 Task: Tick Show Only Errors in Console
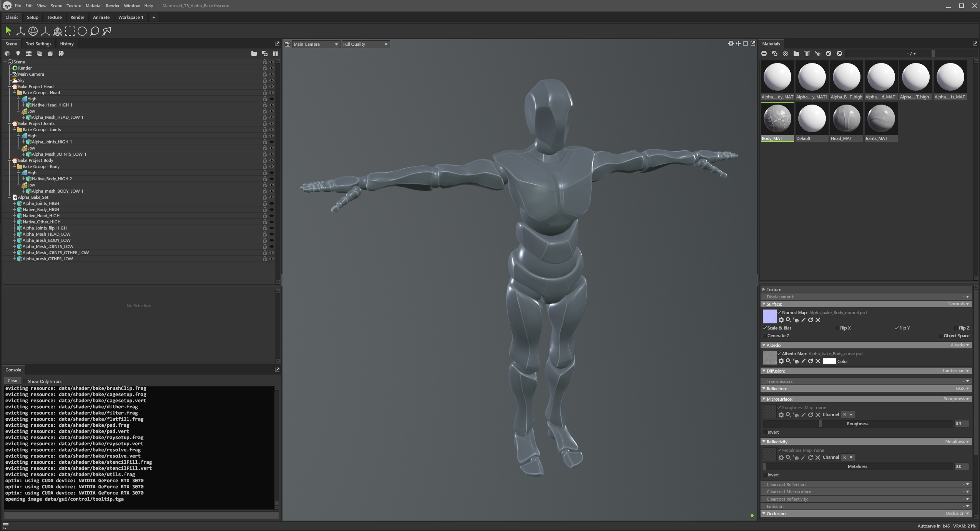click(25, 381)
